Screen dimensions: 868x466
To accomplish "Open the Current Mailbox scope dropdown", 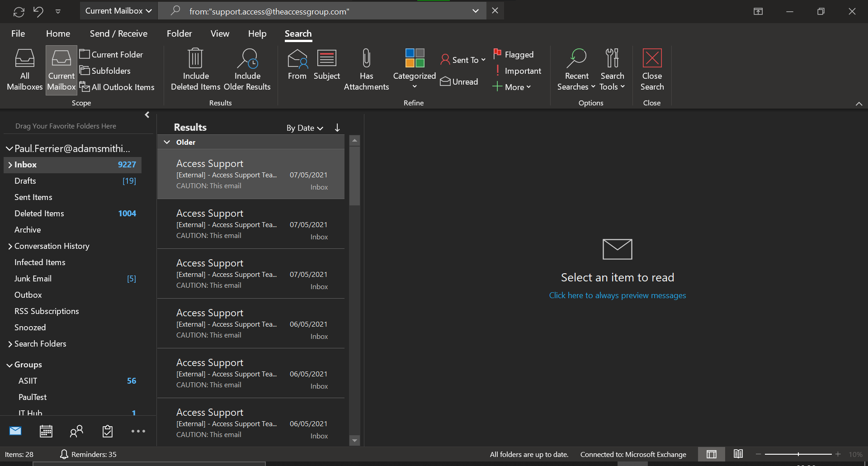I will tap(118, 11).
